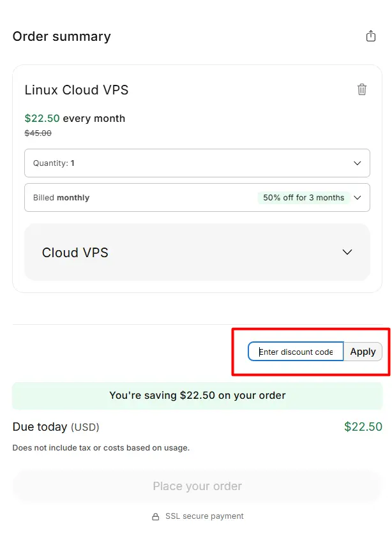Click the You're saving $22.50 banner
Image resolution: width=392 pixels, height=536 pixels.
click(x=197, y=396)
